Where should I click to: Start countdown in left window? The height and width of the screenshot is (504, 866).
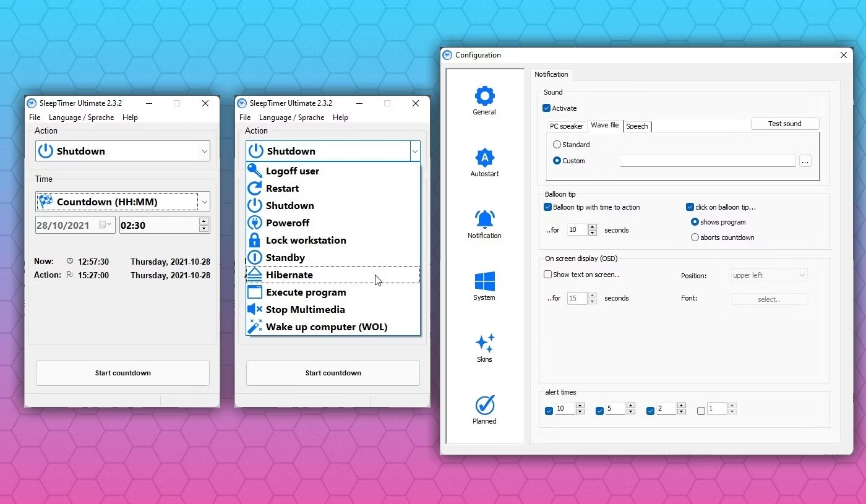click(122, 373)
